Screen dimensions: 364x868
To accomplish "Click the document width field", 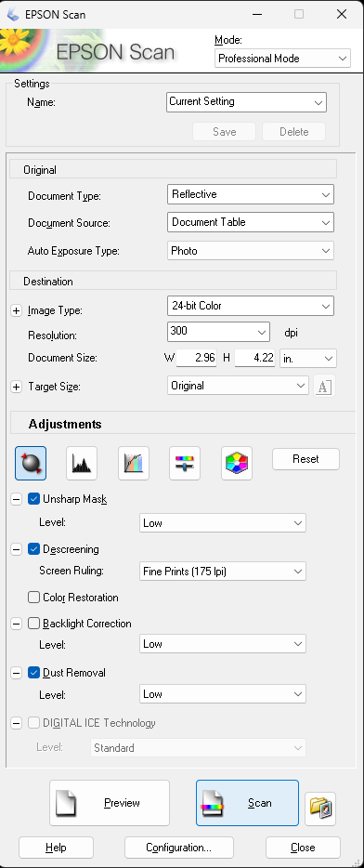I will coord(196,358).
